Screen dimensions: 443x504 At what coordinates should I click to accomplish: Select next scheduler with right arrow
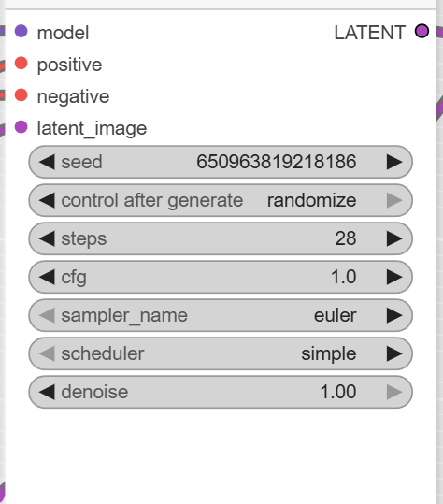[394, 353]
